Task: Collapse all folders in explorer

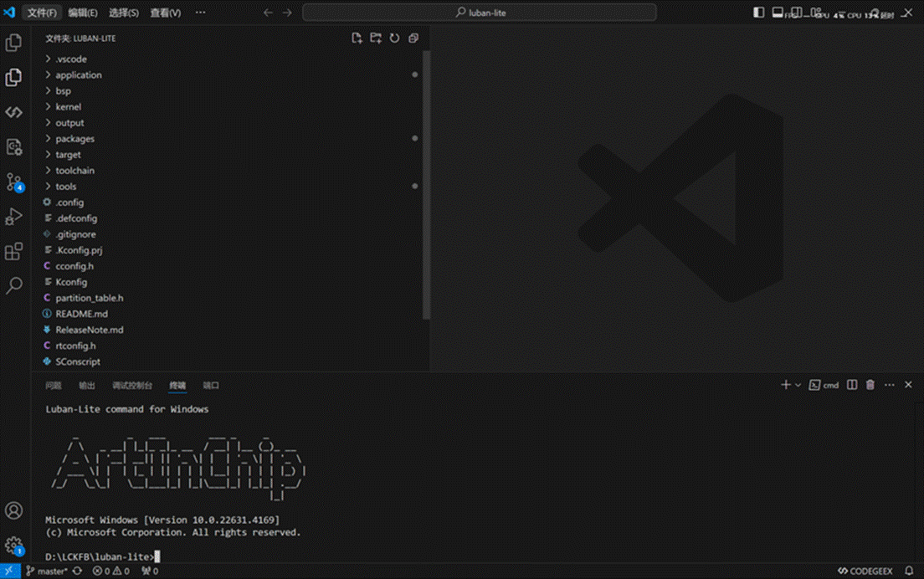Action: (x=413, y=38)
